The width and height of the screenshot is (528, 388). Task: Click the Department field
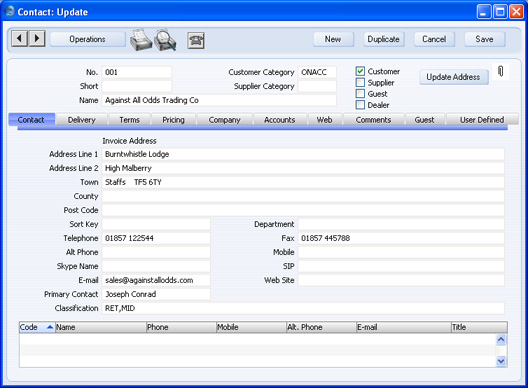(401, 224)
